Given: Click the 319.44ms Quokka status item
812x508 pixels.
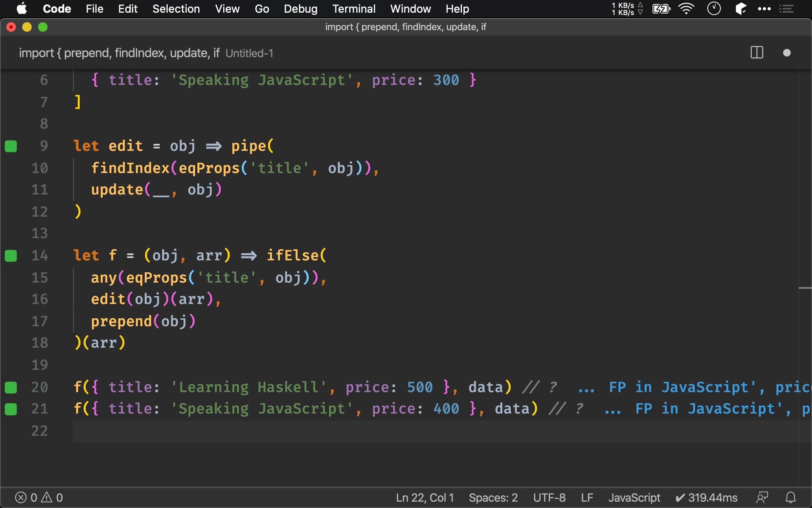Looking at the screenshot, I should click(x=707, y=498).
